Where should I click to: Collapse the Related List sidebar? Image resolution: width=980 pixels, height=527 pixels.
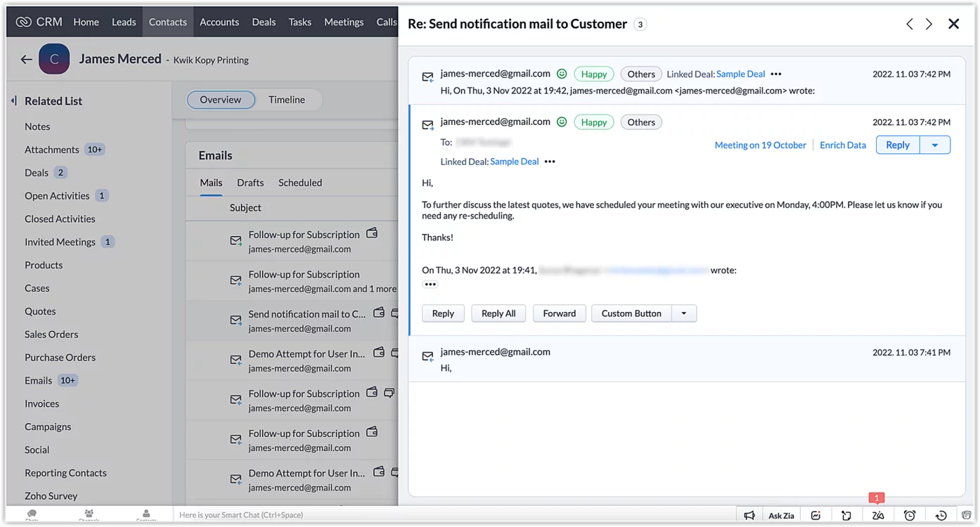click(14, 101)
